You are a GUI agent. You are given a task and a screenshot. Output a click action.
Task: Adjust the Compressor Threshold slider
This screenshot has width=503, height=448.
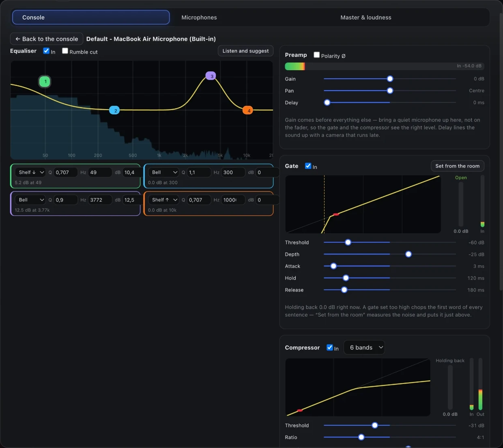tap(390, 425)
